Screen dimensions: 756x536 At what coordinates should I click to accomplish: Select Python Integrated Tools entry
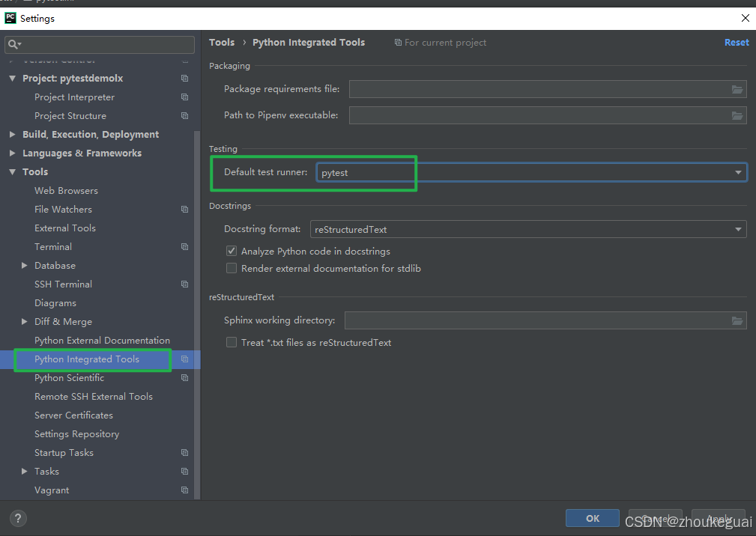coord(87,359)
